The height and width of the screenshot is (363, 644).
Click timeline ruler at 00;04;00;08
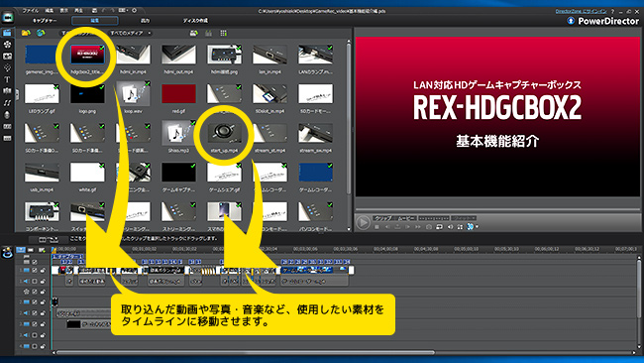tap(385, 249)
